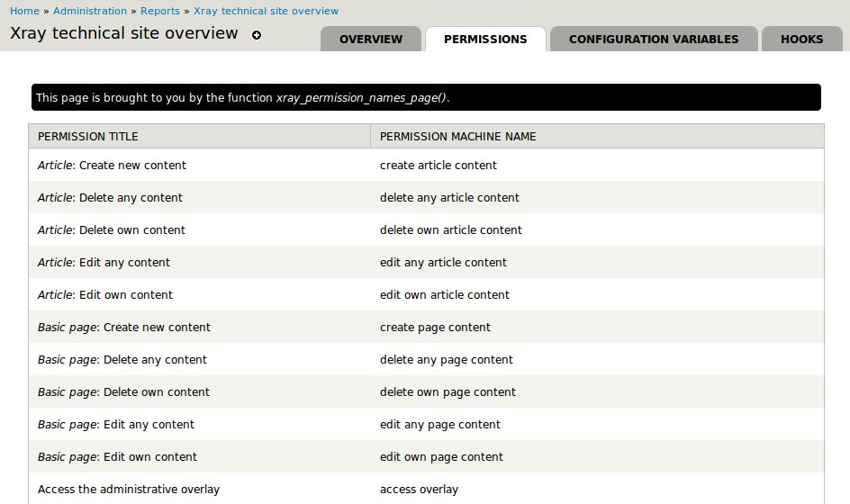Click machine name 'create article content'

tap(438, 166)
